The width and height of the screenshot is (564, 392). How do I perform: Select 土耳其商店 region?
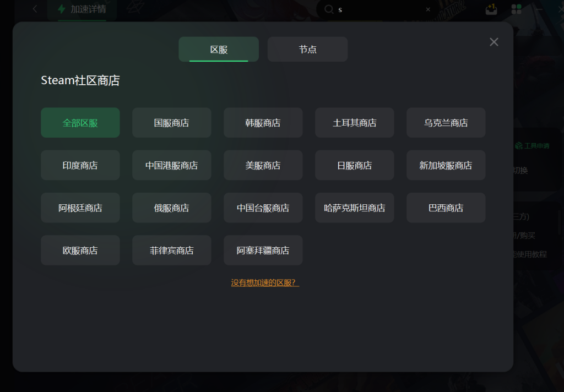[354, 123]
